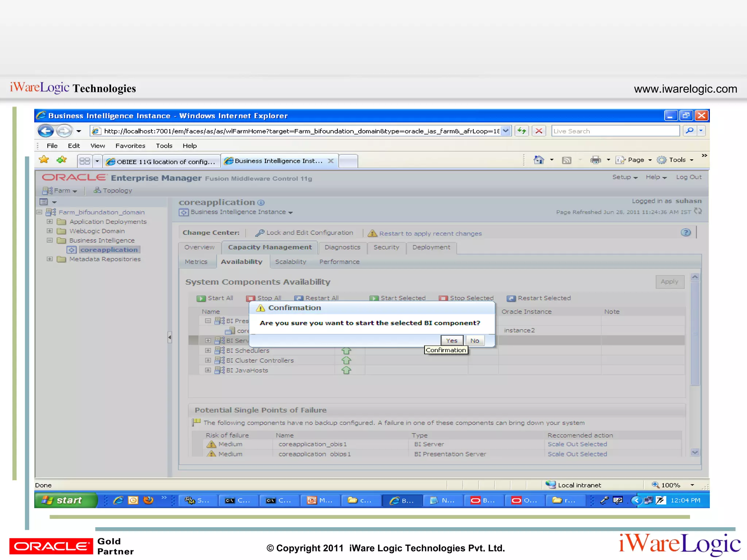The height and width of the screenshot is (560, 747).
Task: Click the Change Center help question icon
Action: coord(685,233)
